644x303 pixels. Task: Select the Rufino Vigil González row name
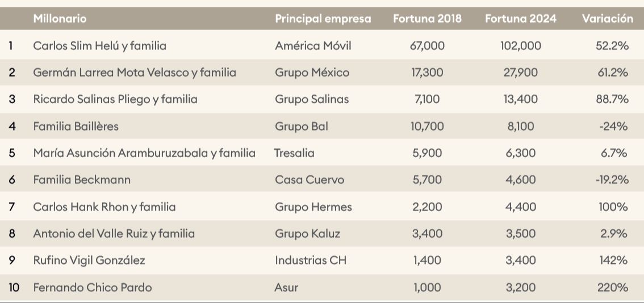pos(89,260)
